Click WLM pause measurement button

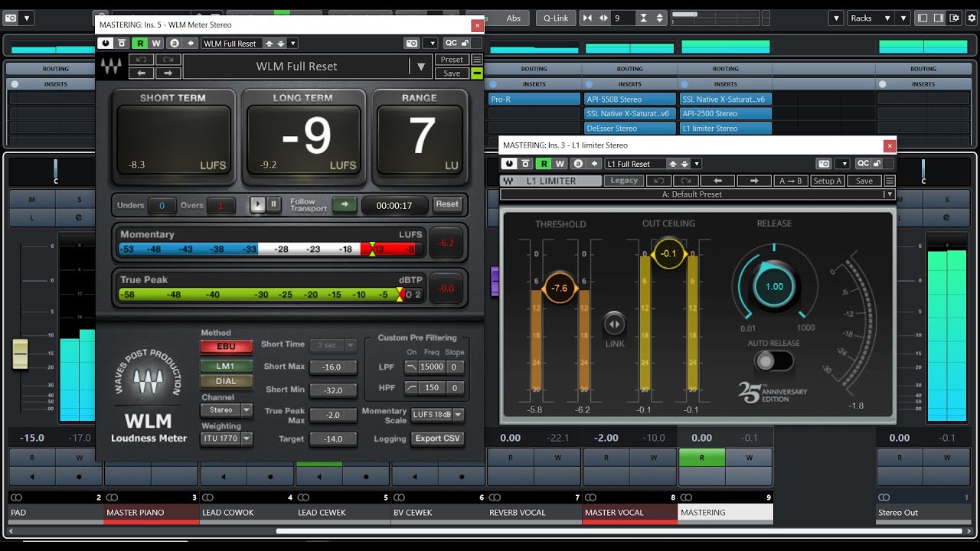point(273,204)
